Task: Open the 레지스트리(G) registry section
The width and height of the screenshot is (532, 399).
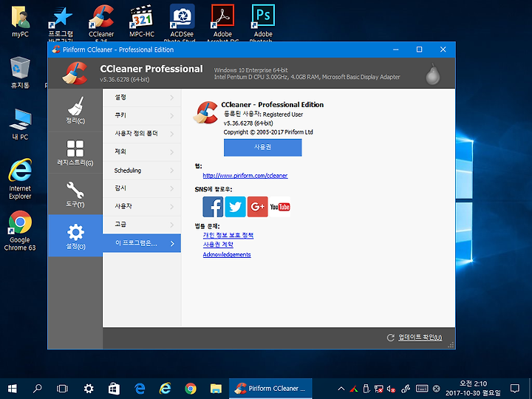Action: coord(75,152)
